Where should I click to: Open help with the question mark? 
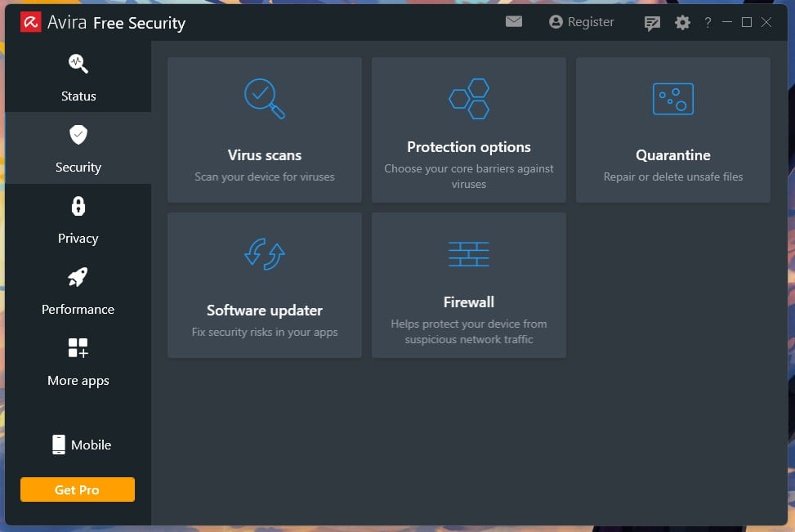click(x=708, y=22)
